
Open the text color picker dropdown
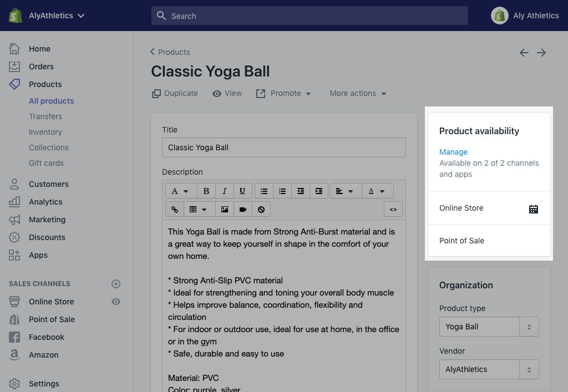[377, 191]
